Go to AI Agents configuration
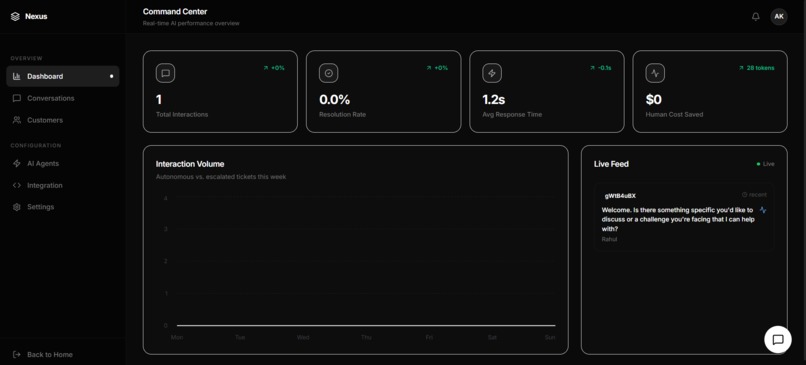Viewport: 806px width, 365px height. (x=63, y=163)
